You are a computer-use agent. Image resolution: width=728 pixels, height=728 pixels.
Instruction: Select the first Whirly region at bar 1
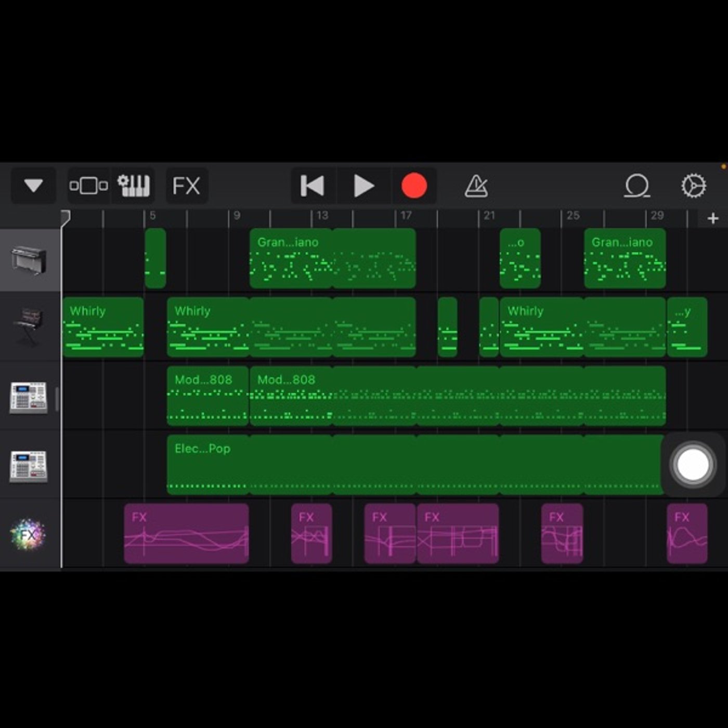point(103,327)
